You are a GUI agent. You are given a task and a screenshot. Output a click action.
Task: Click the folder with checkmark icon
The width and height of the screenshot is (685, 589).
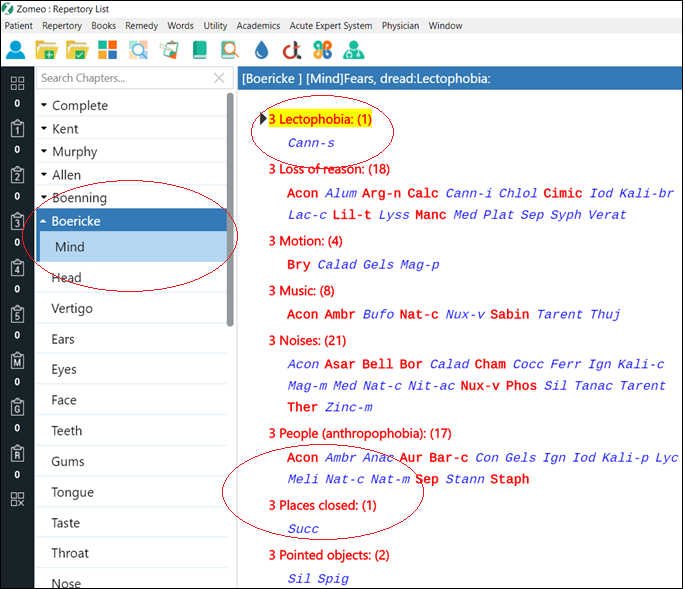click(77, 49)
